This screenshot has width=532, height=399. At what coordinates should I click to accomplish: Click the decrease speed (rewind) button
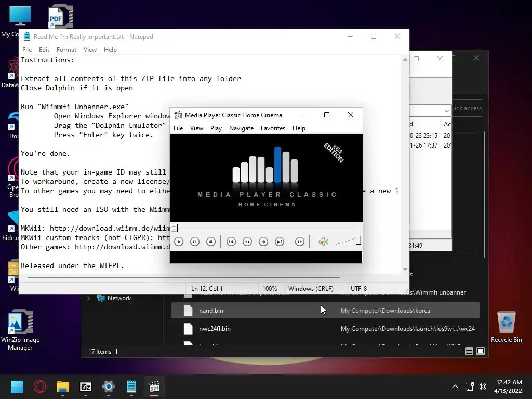(x=247, y=242)
